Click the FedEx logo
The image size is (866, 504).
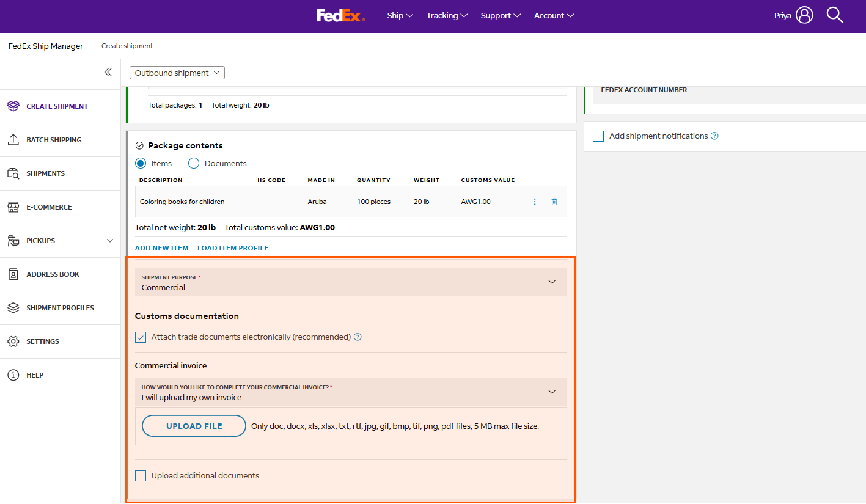[x=340, y=15]
